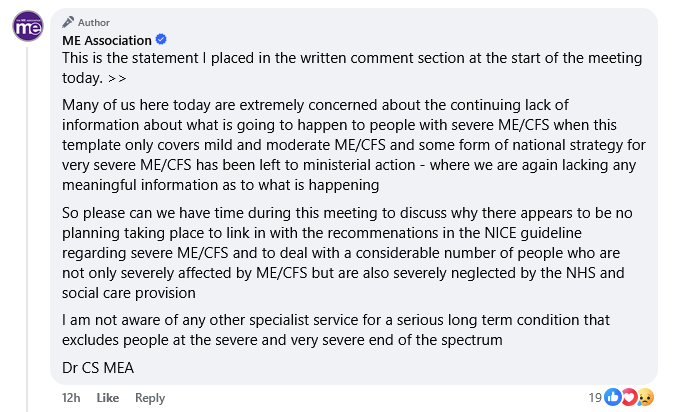Click the red heart reaction icon
Screen dimensions: 679x412
pos(629,397)
